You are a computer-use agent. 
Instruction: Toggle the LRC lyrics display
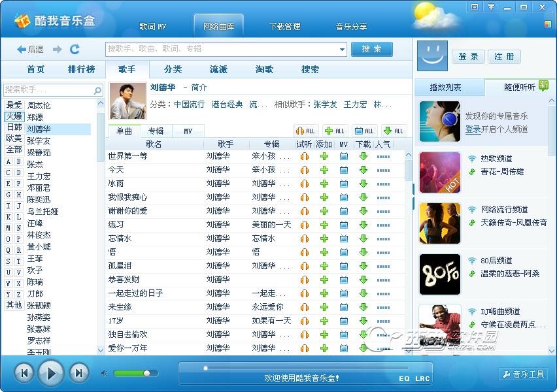coord(422,378)
